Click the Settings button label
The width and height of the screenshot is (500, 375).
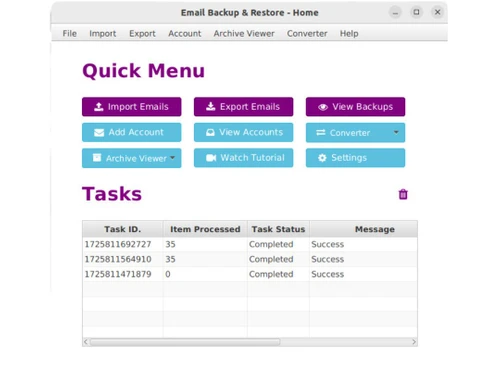pyautogui.click(x=349, y=158)
